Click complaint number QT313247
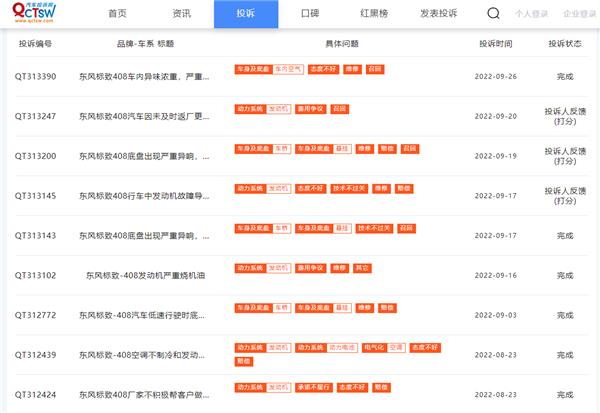This screenshot has width=600, height=413. 36,116
